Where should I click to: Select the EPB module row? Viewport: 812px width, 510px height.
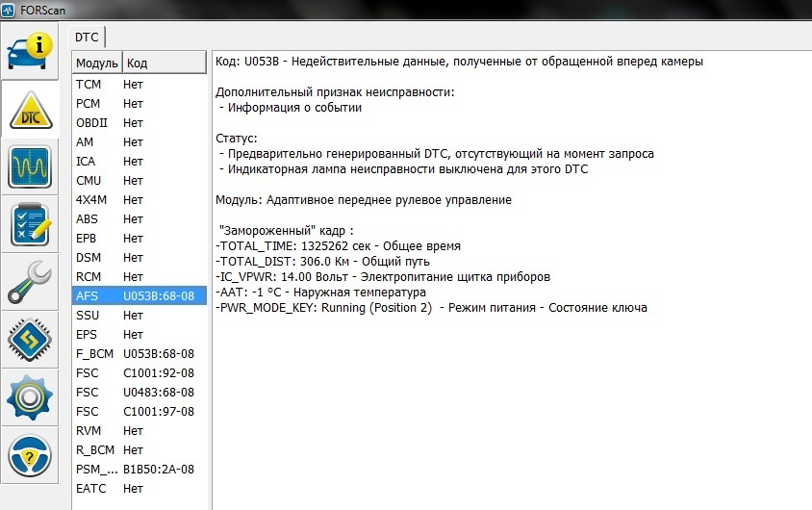[139, 239]
